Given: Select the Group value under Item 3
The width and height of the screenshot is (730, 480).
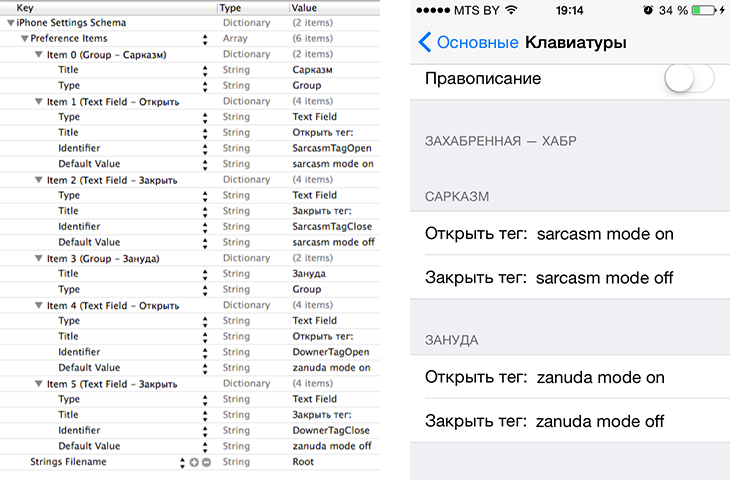Looking at the screenshot, I should 306,289.
